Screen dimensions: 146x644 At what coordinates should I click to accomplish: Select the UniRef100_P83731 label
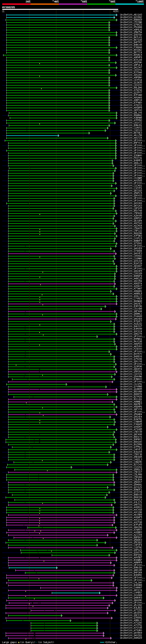[x=131, y=158]
